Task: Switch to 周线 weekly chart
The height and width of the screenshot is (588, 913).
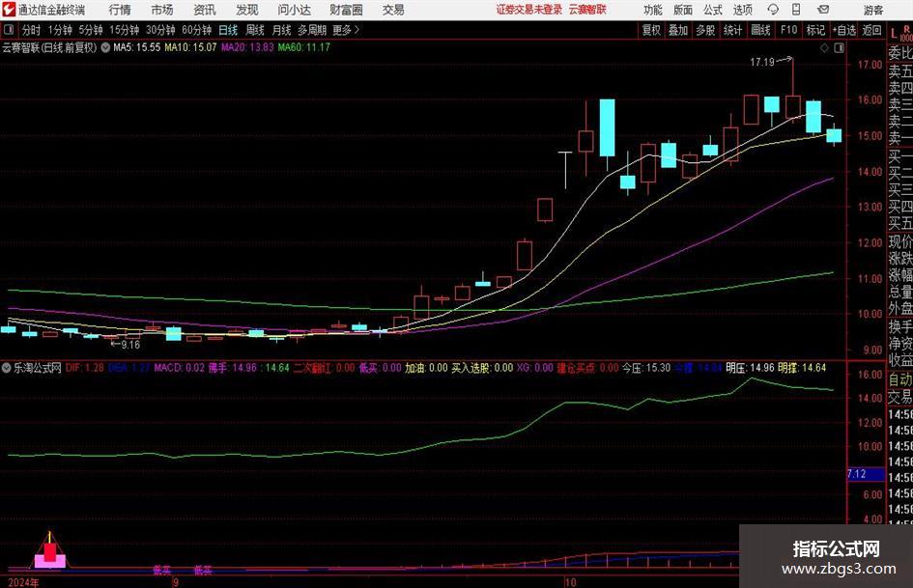Action: [x=254, y=30]
